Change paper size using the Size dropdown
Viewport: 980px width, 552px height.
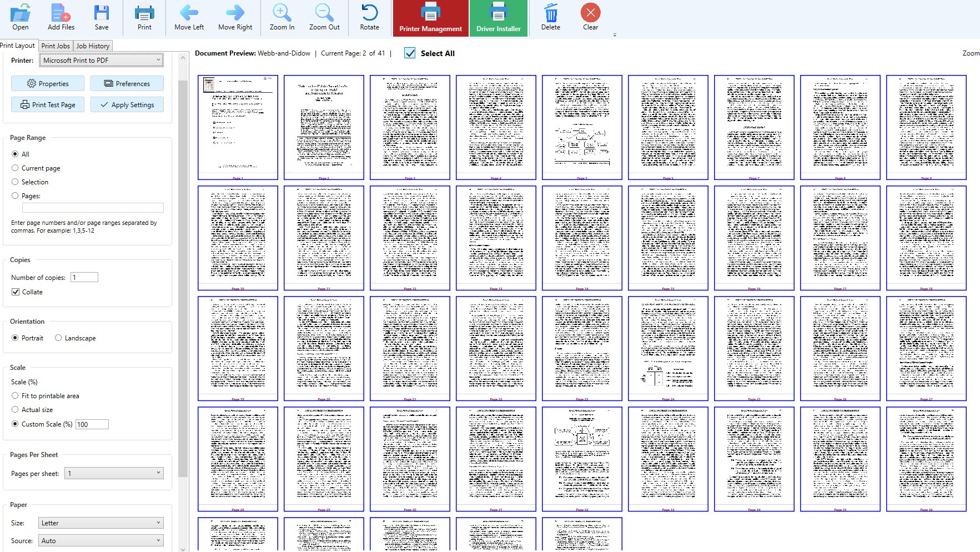100,523
